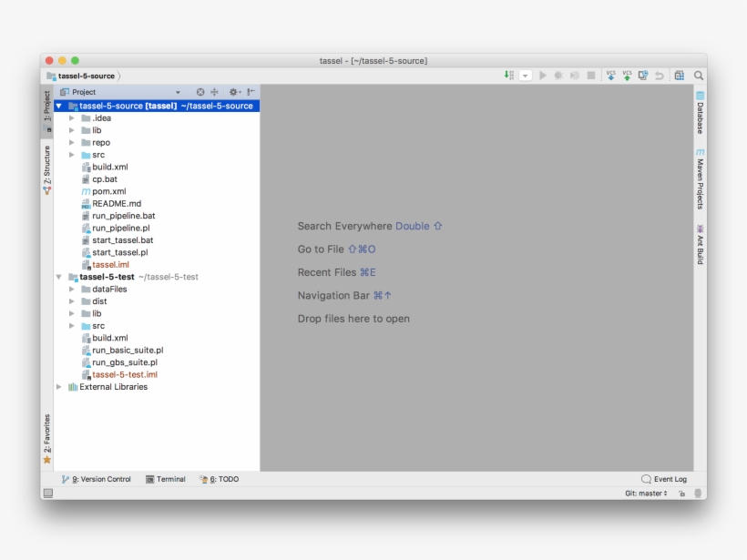Click the Compare with repository icon
Image resolution: width=747 pixels, height=560 pixels.
(x=643, y=76)
